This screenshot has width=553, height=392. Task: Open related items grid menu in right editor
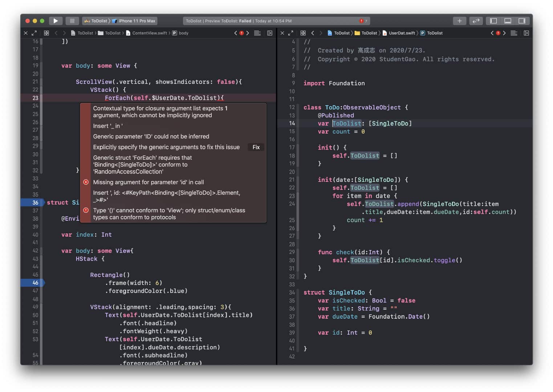coord(303,33)
